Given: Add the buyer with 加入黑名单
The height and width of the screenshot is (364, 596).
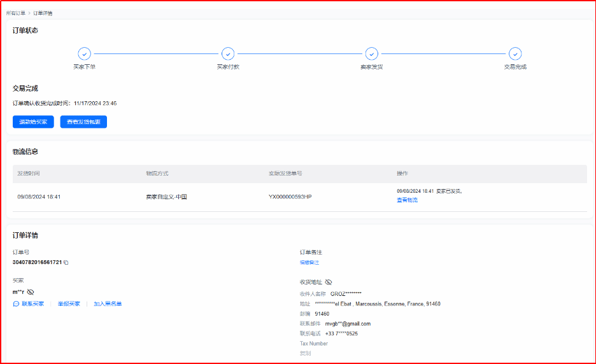Looking at the screenshot, I should coord(107,304).
